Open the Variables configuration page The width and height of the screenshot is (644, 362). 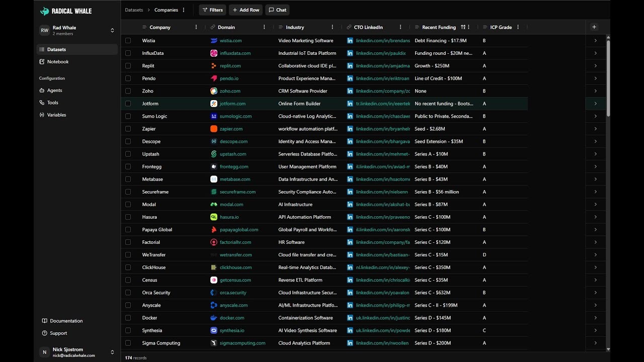pyautogui.click(x=77, y=115)
